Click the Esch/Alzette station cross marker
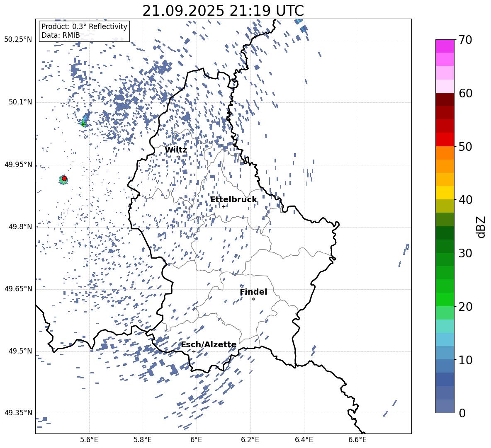This screenshot has width=491, height=448. [194, 351]
